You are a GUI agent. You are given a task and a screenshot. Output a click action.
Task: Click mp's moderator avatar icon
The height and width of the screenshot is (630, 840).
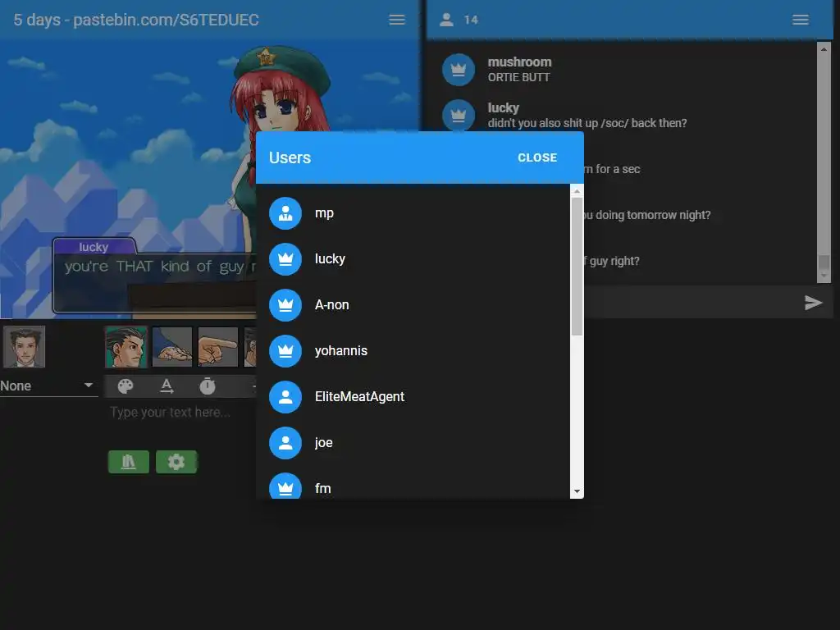point(285,213)
